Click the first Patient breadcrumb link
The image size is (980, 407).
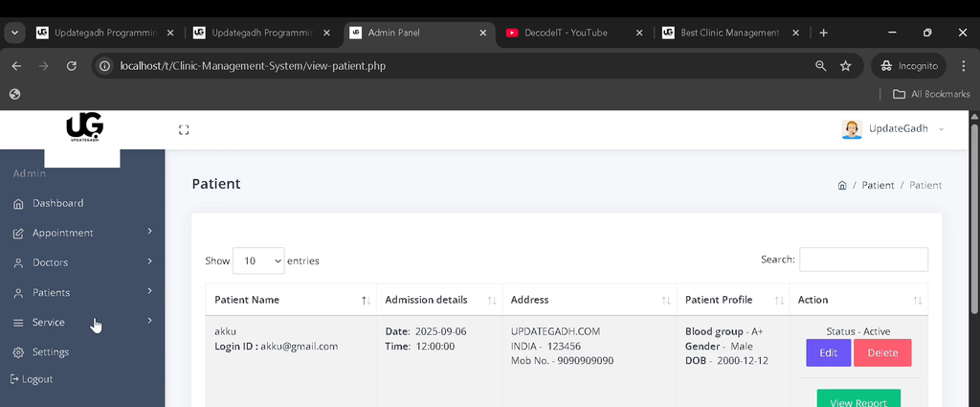878,185
